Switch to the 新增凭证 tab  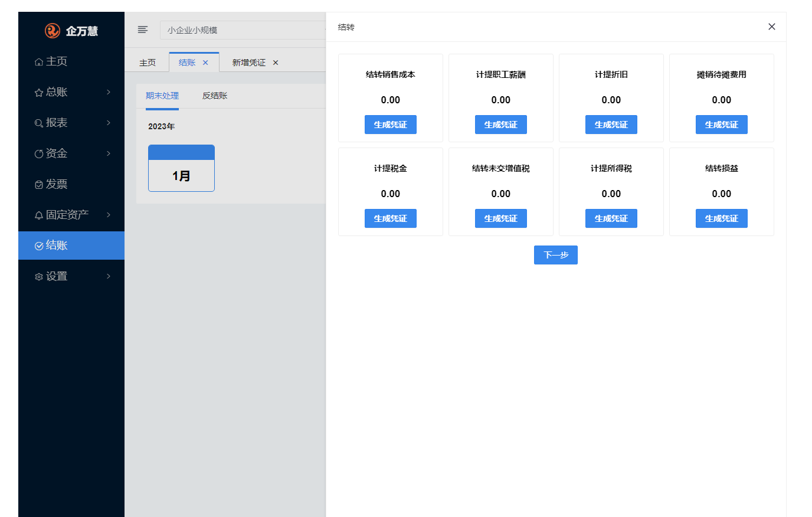click(248, 63)
